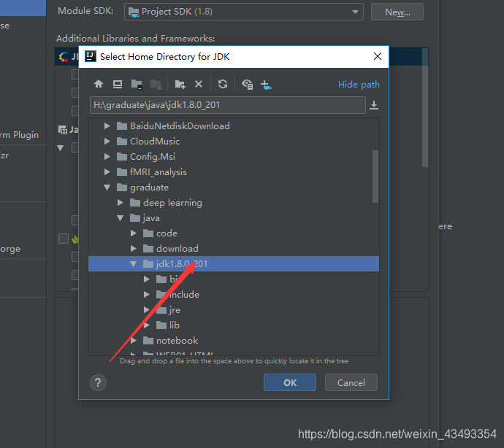Collapse the jdk1.8.0_201 folder arrow
504x448 pixels.
(x=134, y=264)
